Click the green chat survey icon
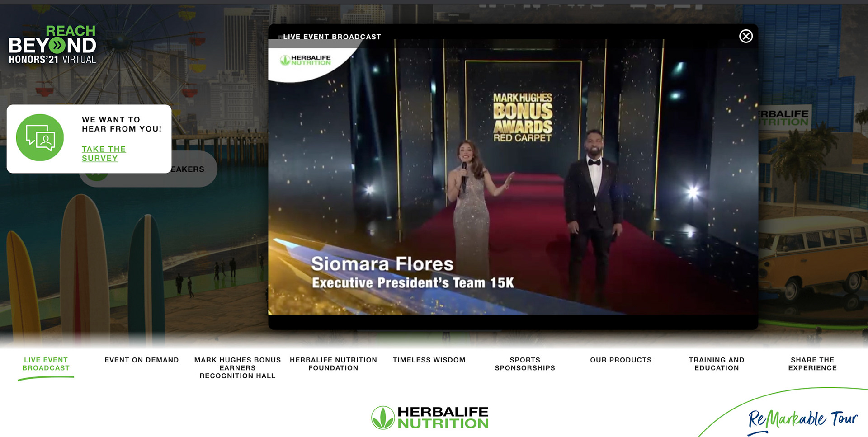868x437 pixels. pos(40,137)
